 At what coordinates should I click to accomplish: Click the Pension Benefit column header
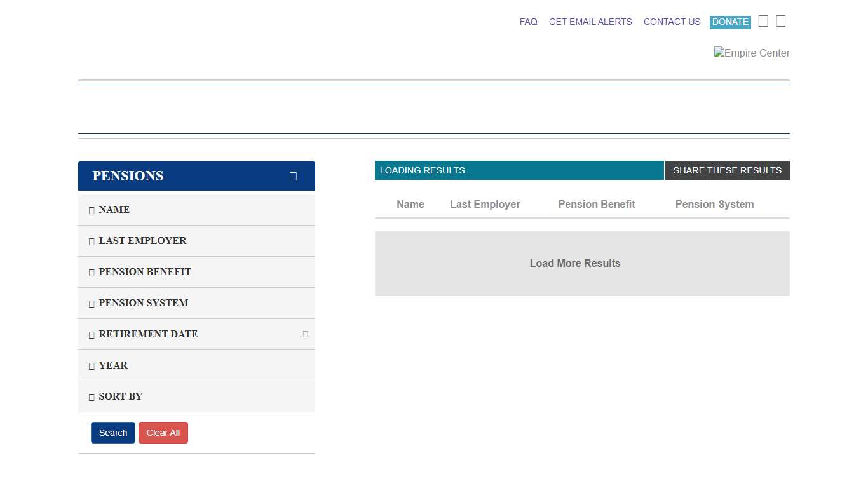596,204
